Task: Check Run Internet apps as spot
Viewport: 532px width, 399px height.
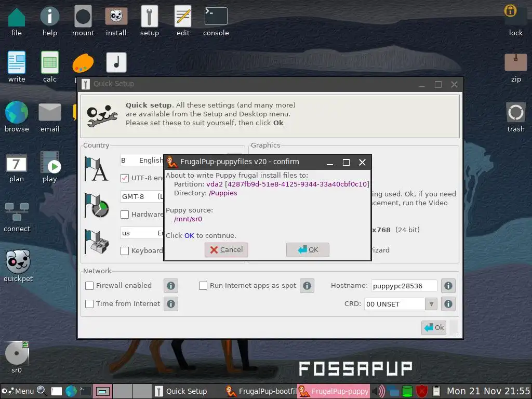Action: point(203,286)
